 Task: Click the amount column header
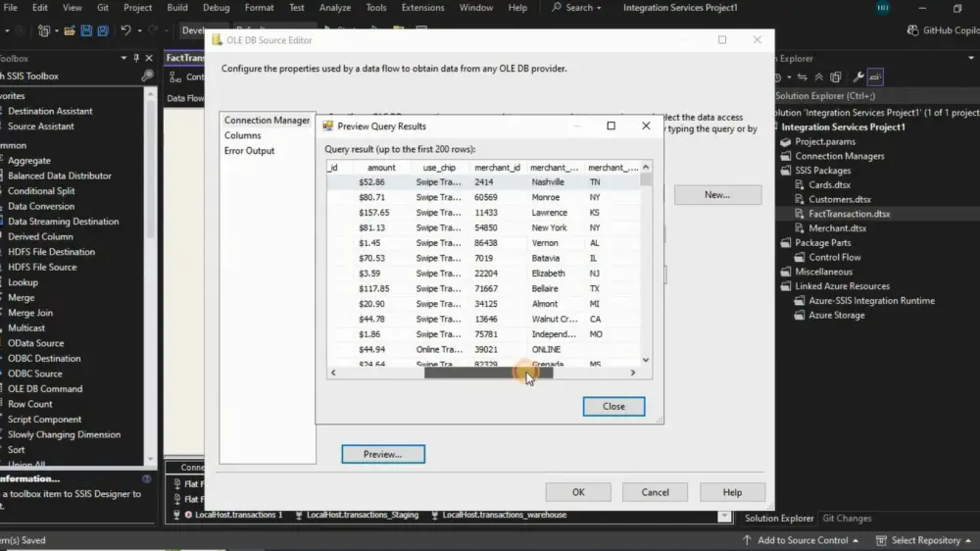pyautogui.click(x=381, y=168)
